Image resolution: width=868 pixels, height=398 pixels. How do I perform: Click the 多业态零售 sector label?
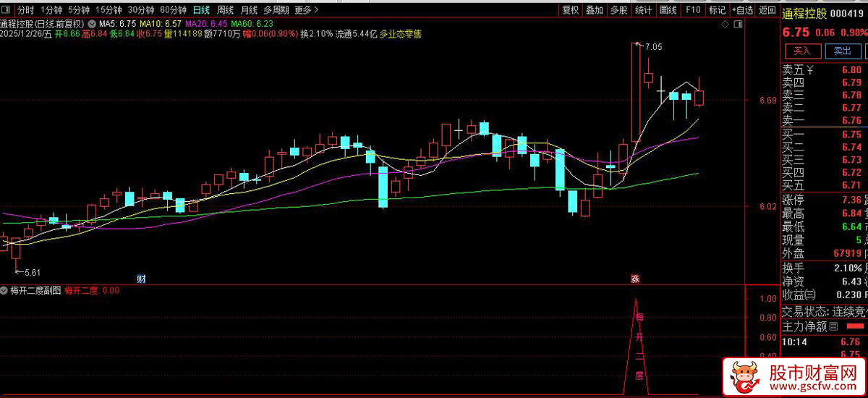[x=400, y=33]
